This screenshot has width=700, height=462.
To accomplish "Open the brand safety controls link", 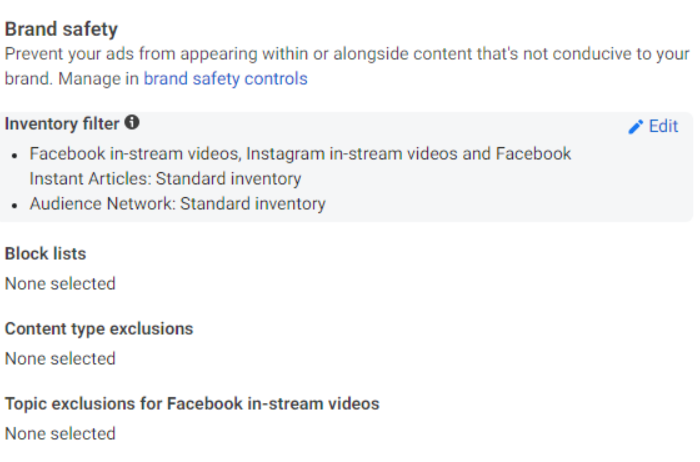I will pyautogui.click(x=225, y=78).
